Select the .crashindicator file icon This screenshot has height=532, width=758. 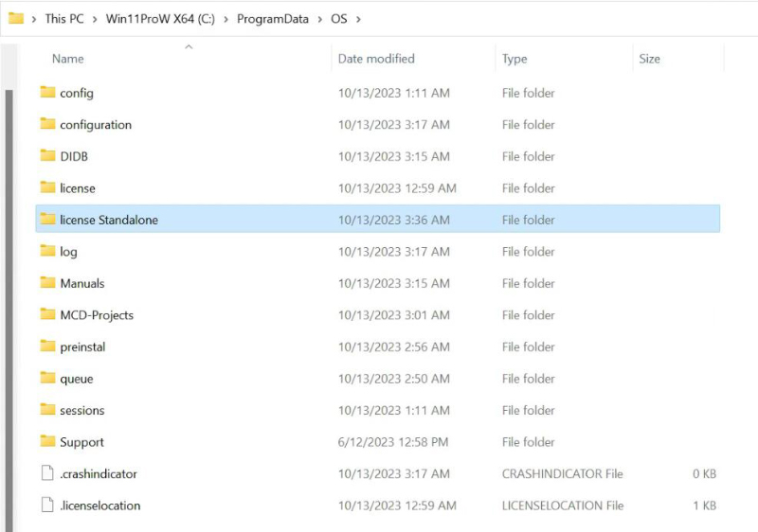pos(47,473)
